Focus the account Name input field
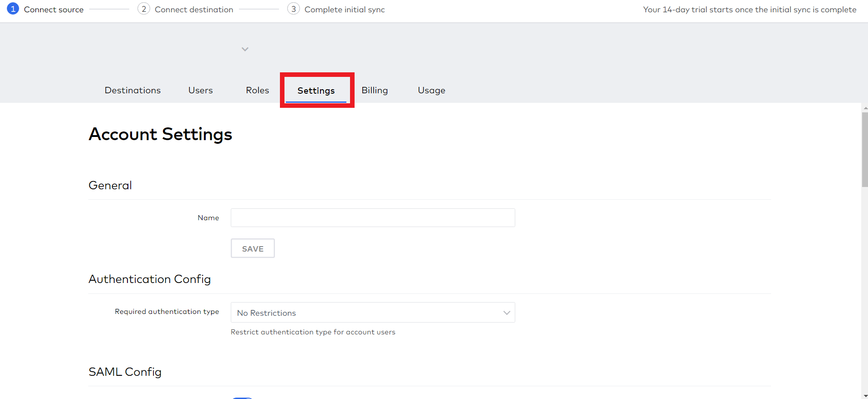The width and height of the screenshot is (868, 399). coord(372,218)
